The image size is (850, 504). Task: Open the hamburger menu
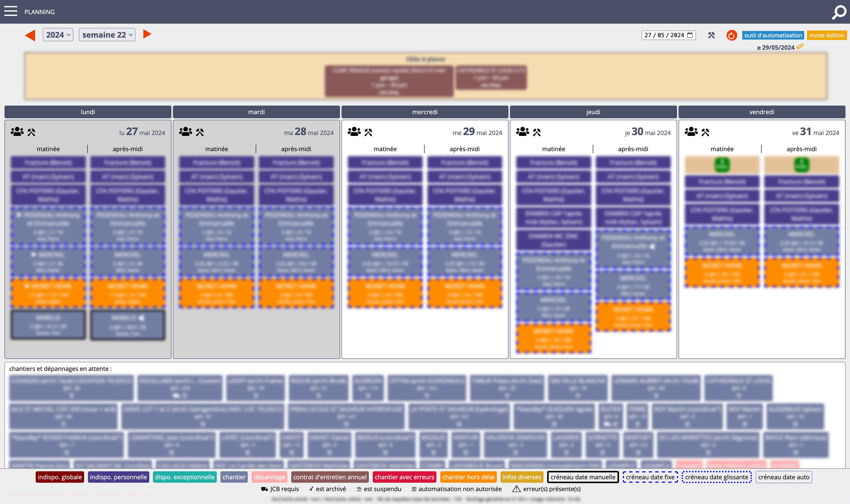coord(11,11)
